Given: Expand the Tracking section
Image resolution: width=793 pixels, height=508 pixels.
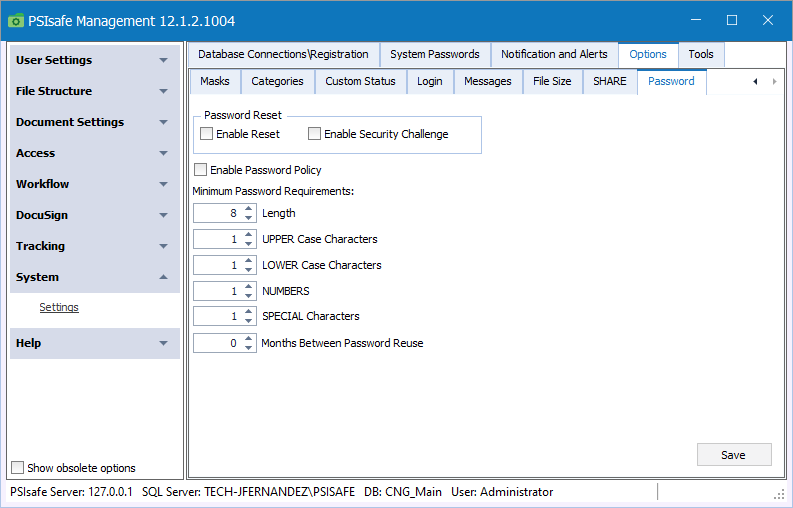Looking at the screenshot, I should click(95, 246).
